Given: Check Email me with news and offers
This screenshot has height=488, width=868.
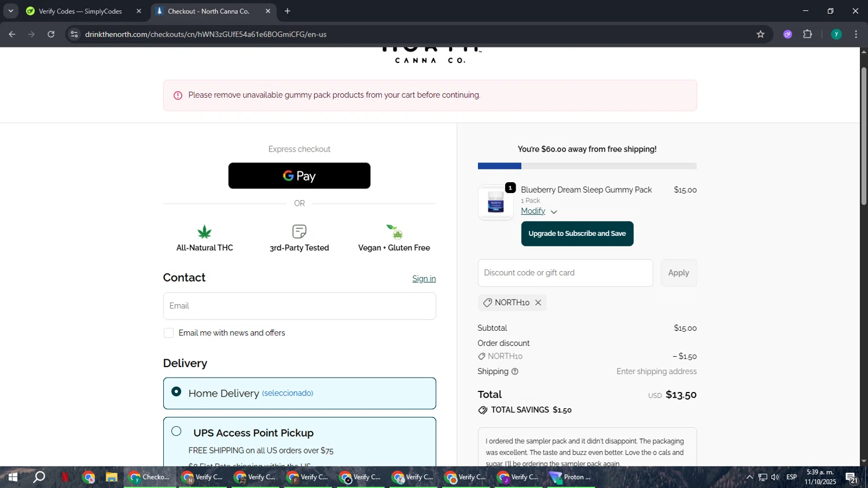Looking at the screenshot, I should tap(168, 333).
